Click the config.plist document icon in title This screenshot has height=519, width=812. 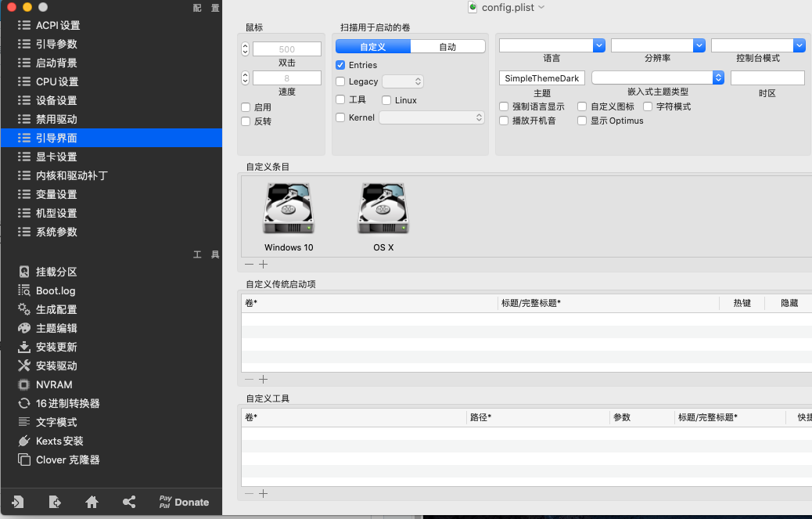tap(472, 7)
